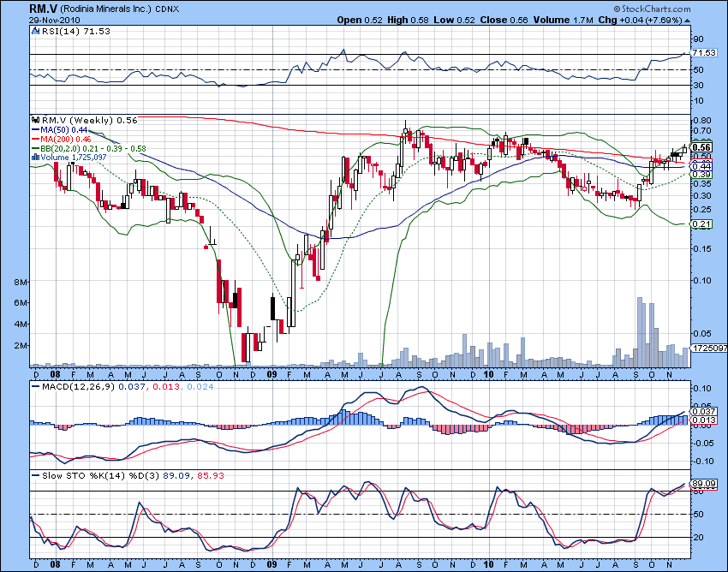Viewport: 728px width, 572px height.
Task: Click the 0.15 price axis label
Action: pos(702,249)
